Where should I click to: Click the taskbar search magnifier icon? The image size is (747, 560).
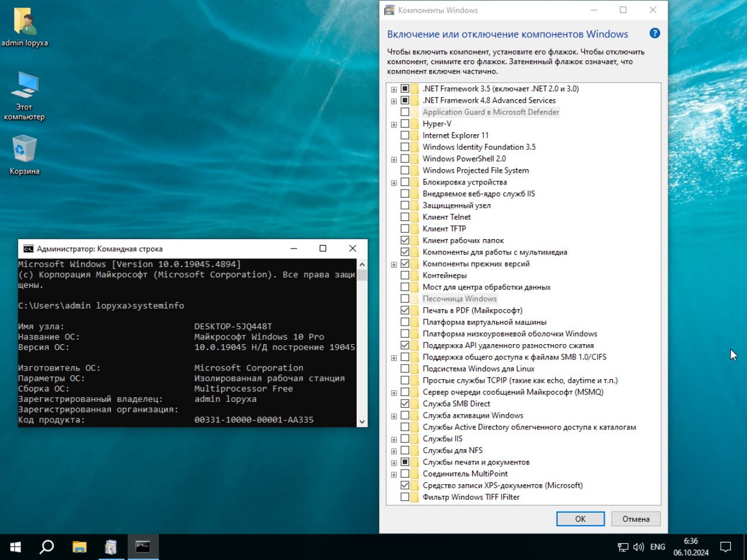47,547
